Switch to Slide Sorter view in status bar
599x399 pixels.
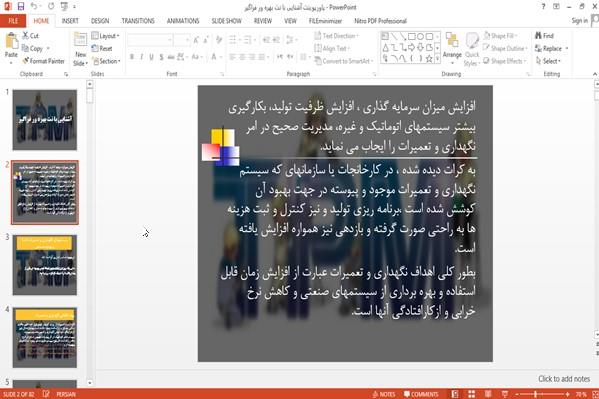pos(472,394)
